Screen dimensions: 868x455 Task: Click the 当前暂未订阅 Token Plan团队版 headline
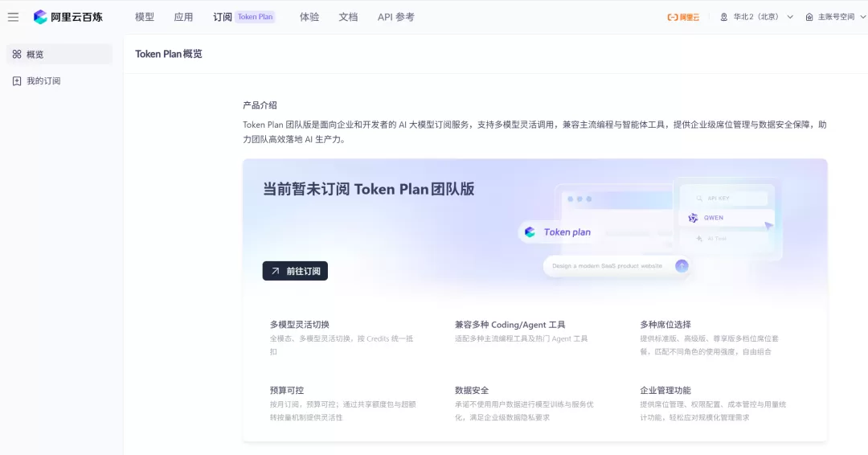(369, 189)
